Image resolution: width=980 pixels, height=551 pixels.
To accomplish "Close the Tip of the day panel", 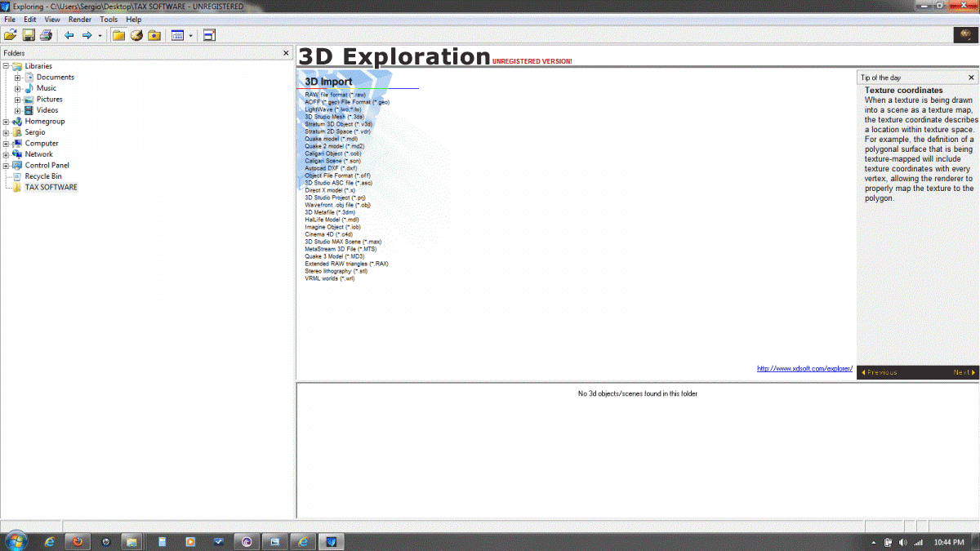I will pos(971,78).
